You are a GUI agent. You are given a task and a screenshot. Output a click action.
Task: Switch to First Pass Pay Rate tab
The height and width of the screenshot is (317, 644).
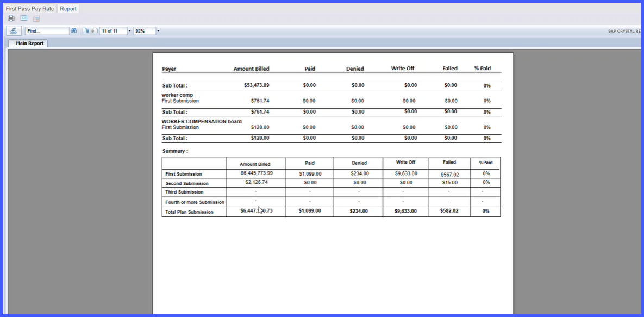point(29,9)
